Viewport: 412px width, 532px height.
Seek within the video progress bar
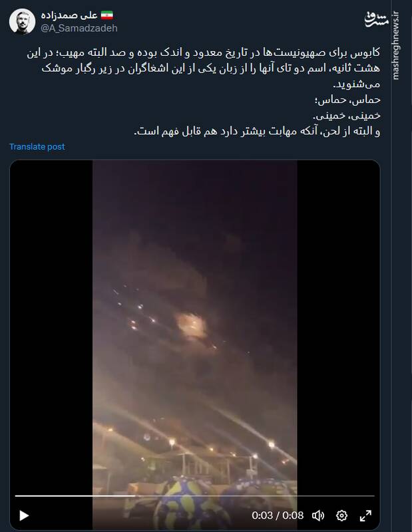pyautogui.click(x=194, y=496)
